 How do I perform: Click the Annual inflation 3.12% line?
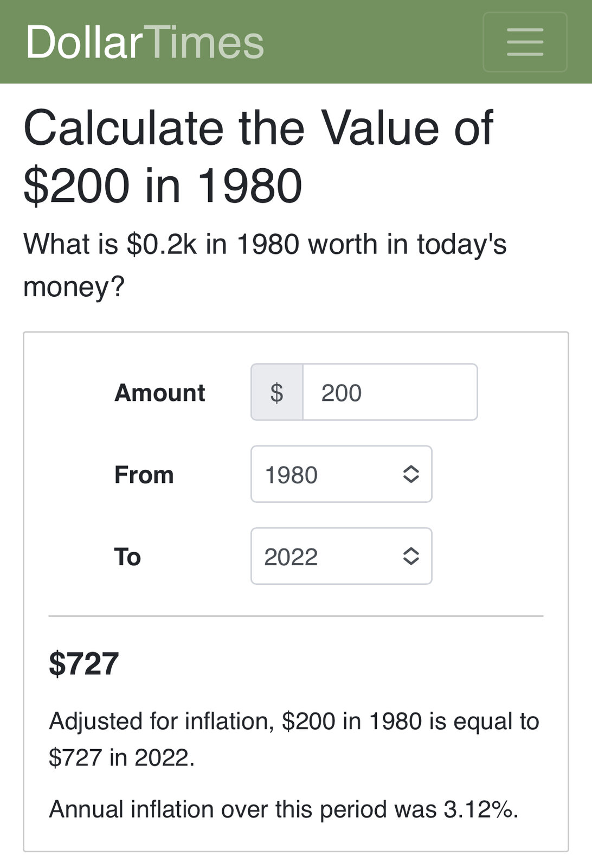pos(284,809)
